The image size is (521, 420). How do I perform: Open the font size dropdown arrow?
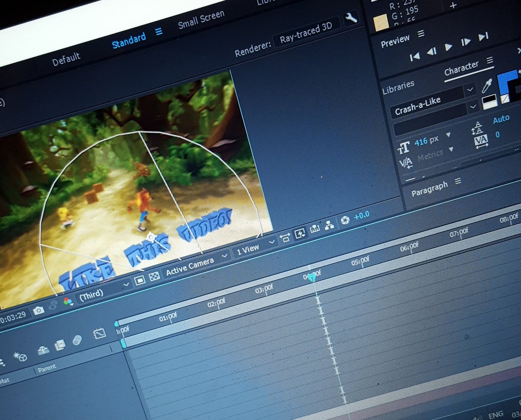448,135
